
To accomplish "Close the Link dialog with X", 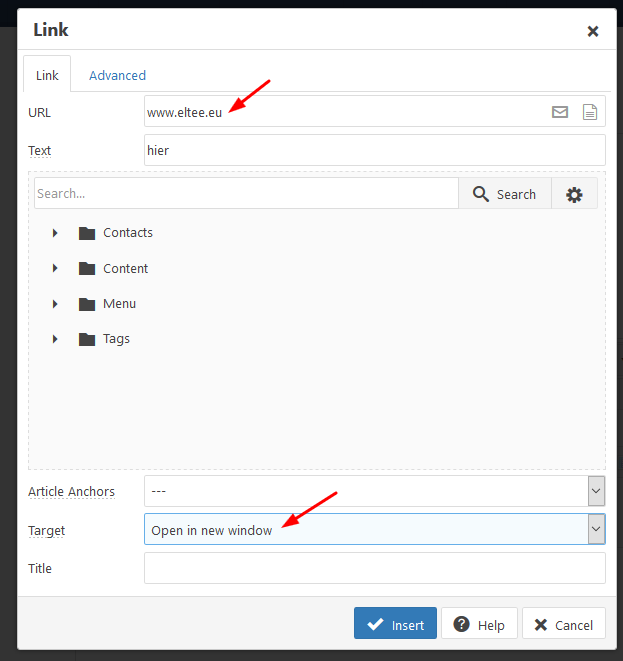I will [593, 31].
